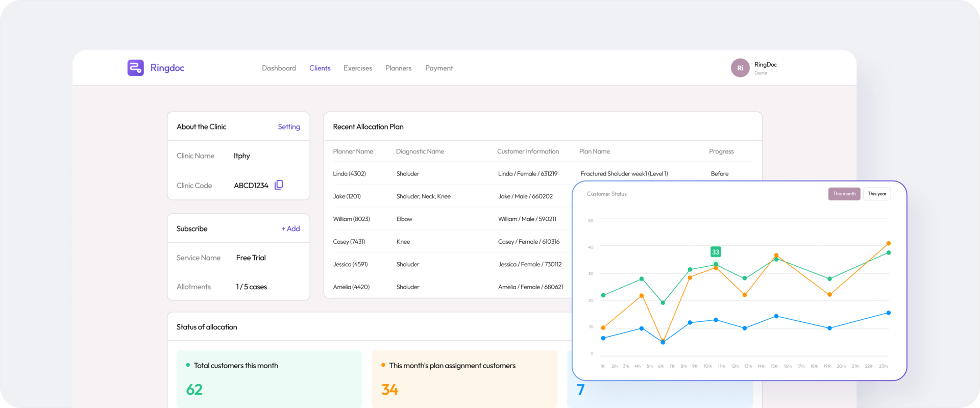Open the Total customers this month card
Image resolution: width=980 pixels, height=408 pixels.
point(269,379)
